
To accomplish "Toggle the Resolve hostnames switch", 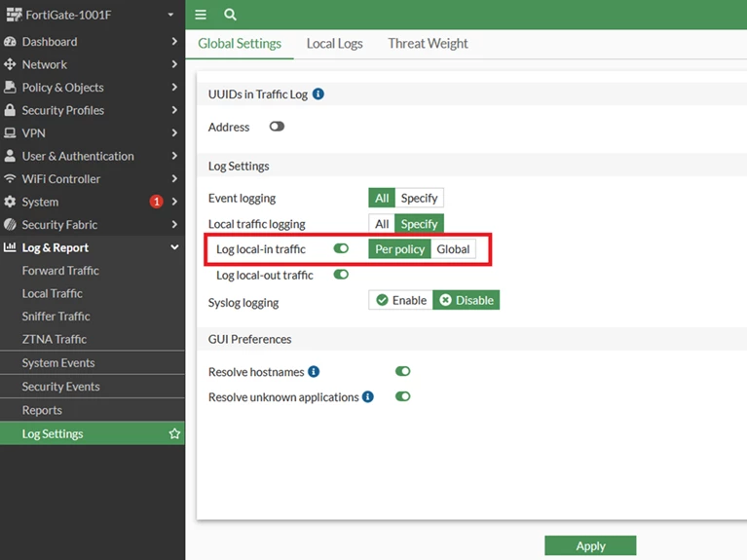I will point(403,371).
